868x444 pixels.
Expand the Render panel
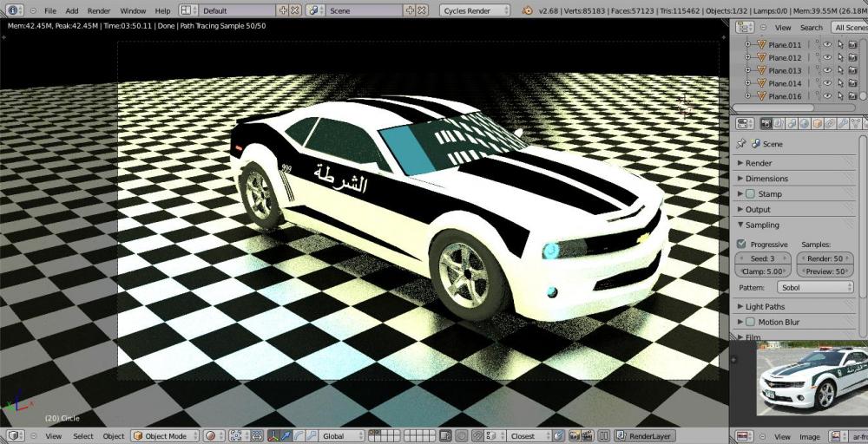[795, 163]
